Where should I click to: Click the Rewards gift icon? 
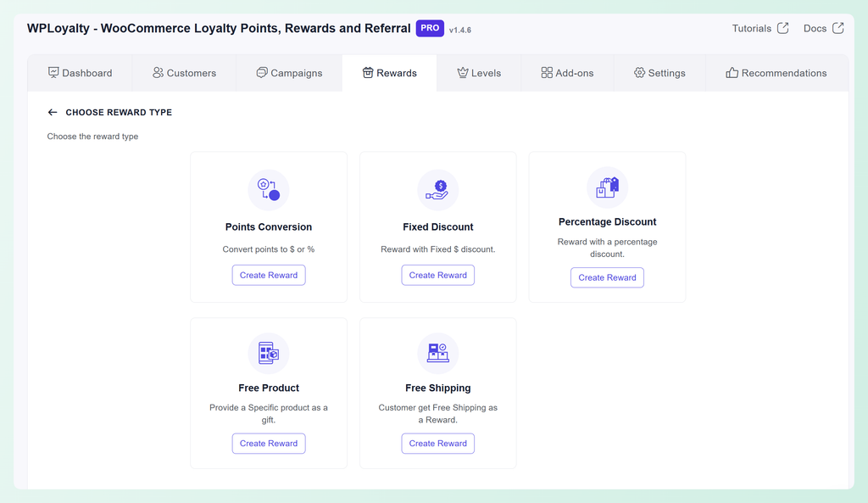(368, 73)
